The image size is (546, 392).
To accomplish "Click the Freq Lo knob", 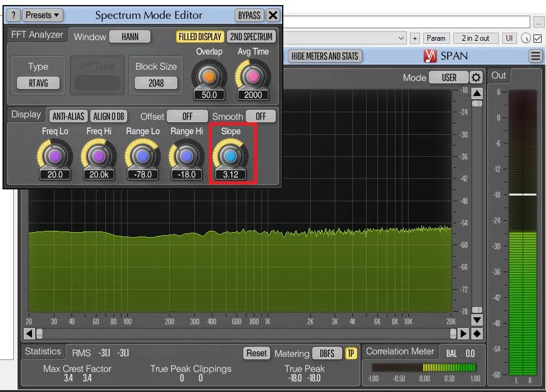I will 55,156.
